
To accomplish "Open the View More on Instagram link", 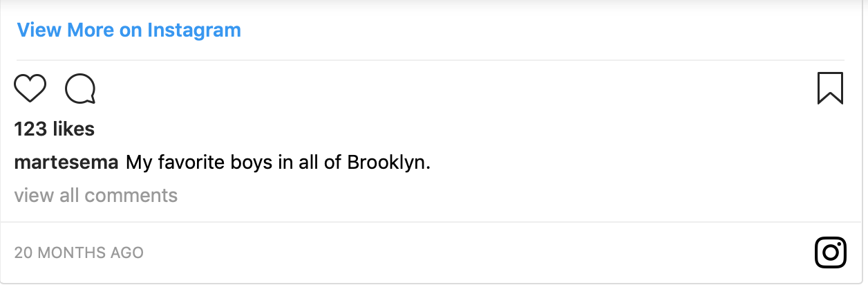I will point(129,30).
